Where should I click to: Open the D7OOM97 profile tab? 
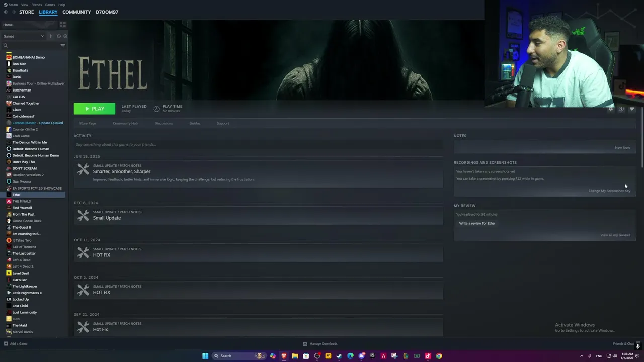tap(107, 12)
